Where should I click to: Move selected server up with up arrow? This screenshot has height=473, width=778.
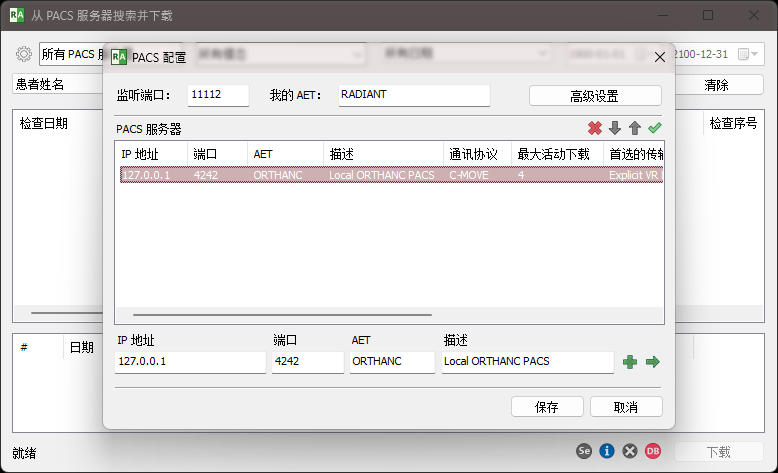[635, 128]
